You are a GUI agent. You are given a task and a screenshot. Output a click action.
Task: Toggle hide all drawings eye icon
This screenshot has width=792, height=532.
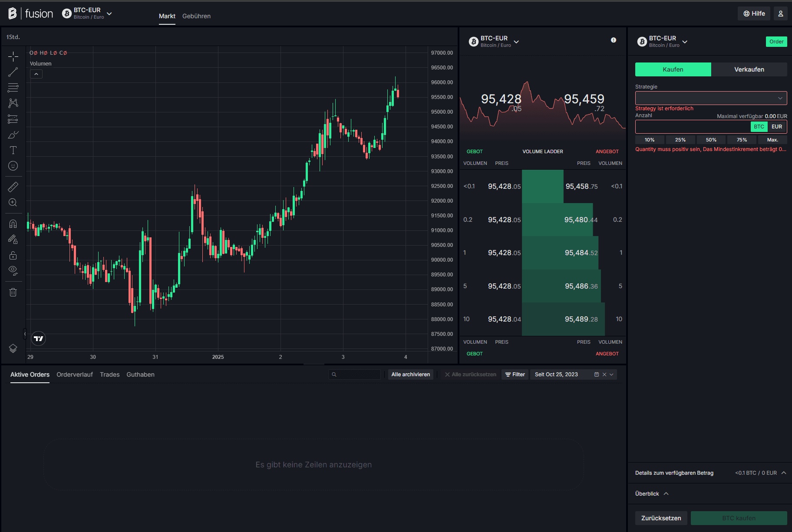tap(13, 271)
